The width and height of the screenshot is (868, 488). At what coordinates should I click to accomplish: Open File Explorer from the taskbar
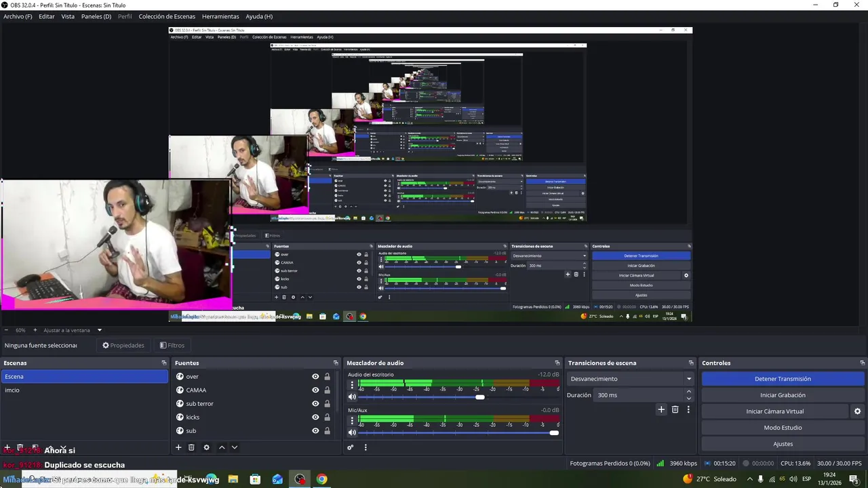pyautogui.click(x=233, y=479)
